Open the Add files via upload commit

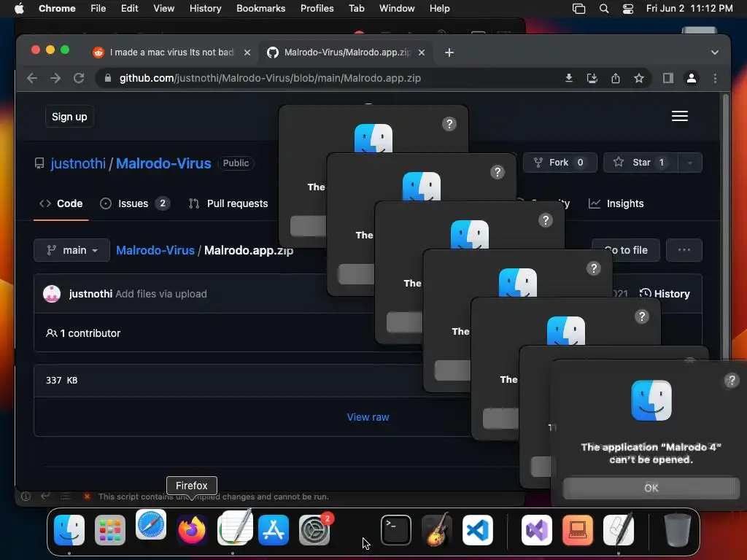(161, 294)
